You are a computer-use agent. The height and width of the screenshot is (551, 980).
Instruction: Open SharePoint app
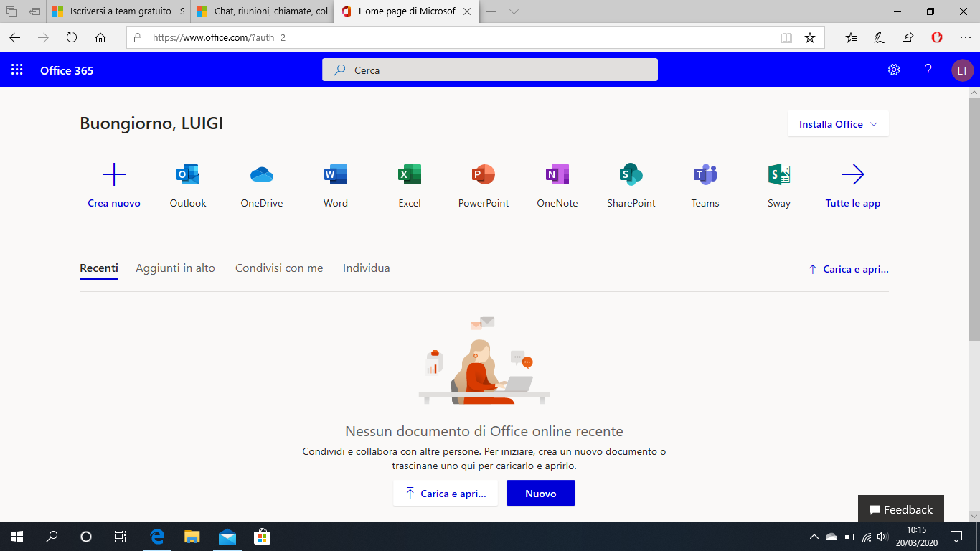pyautogui.click(x=631, y=185)
